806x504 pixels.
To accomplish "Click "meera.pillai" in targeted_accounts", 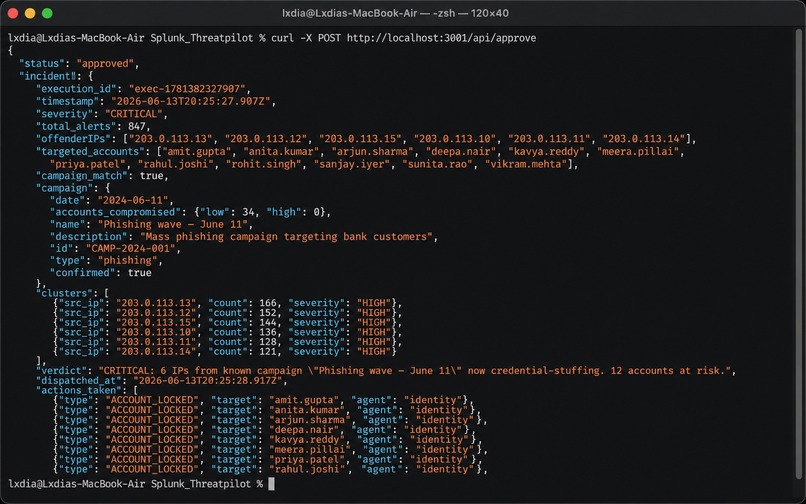I will 640,151.
